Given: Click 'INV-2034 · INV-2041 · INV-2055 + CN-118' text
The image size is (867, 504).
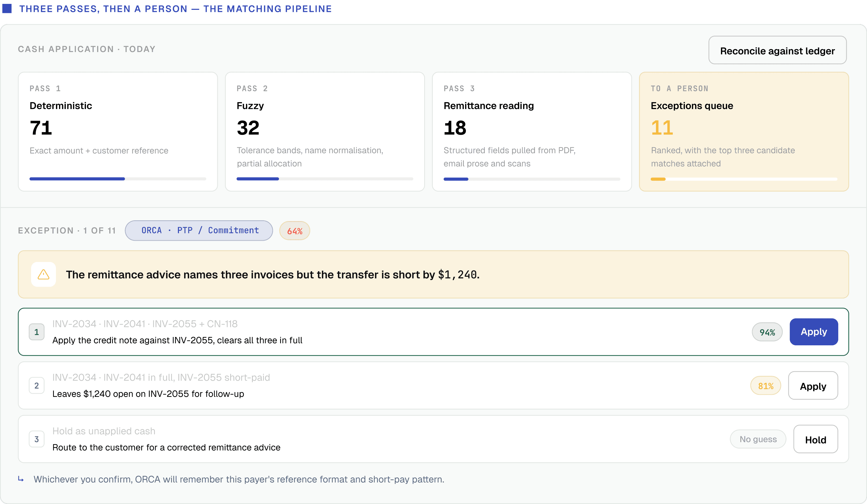Looking at the screenshot, I should click(145, 324).
